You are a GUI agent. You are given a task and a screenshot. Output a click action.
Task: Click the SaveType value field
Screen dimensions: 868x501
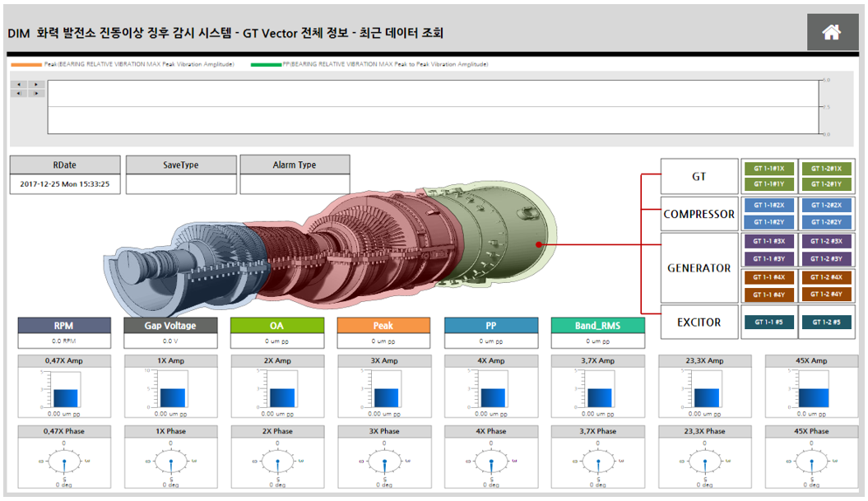[x=181, y=183]
